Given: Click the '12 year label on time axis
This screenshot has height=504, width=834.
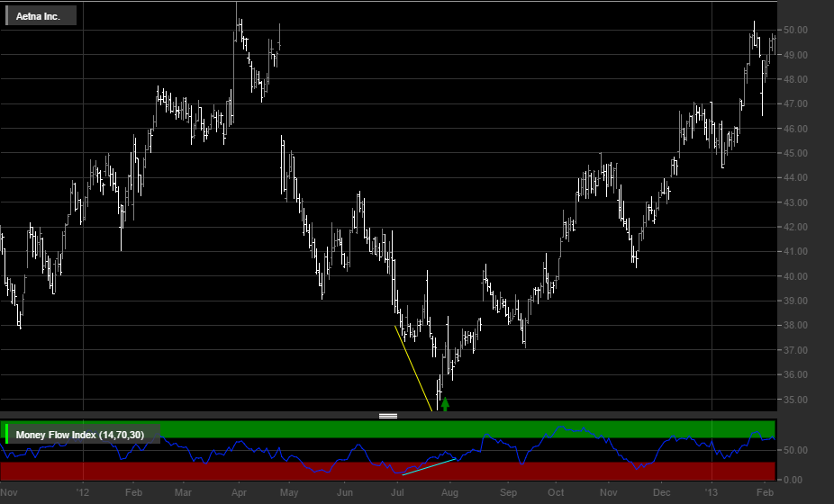Looking at the screenshot, I should 83,492.
